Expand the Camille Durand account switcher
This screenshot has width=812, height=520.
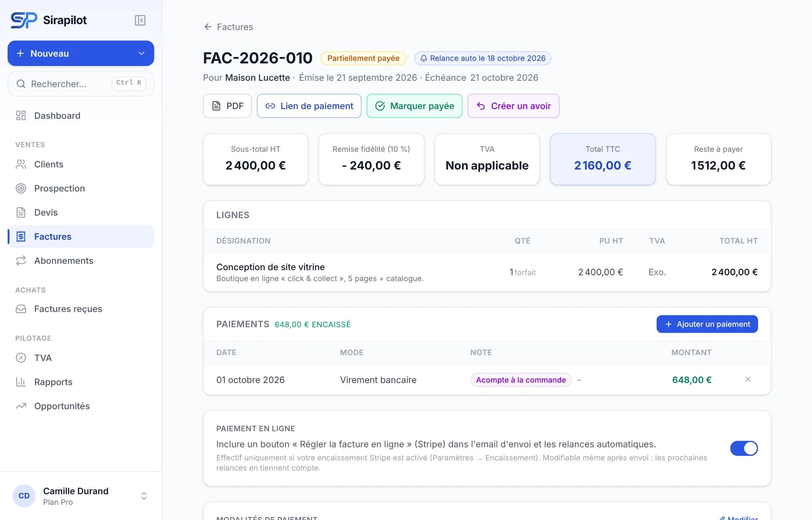(144, 496)
